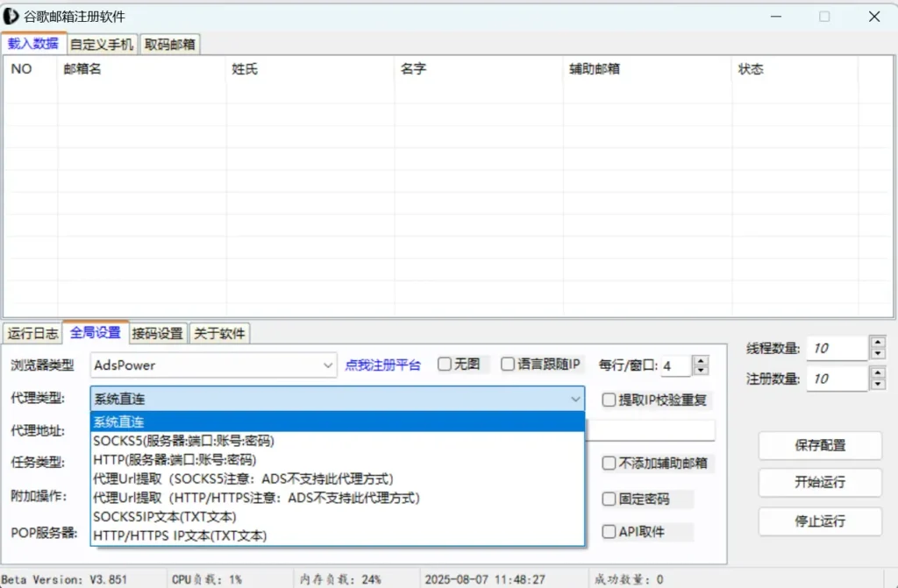This screenshot has width=898, height=588.
Task: Enable the 语言跟随IP checkbox
Action: [508, 365]
